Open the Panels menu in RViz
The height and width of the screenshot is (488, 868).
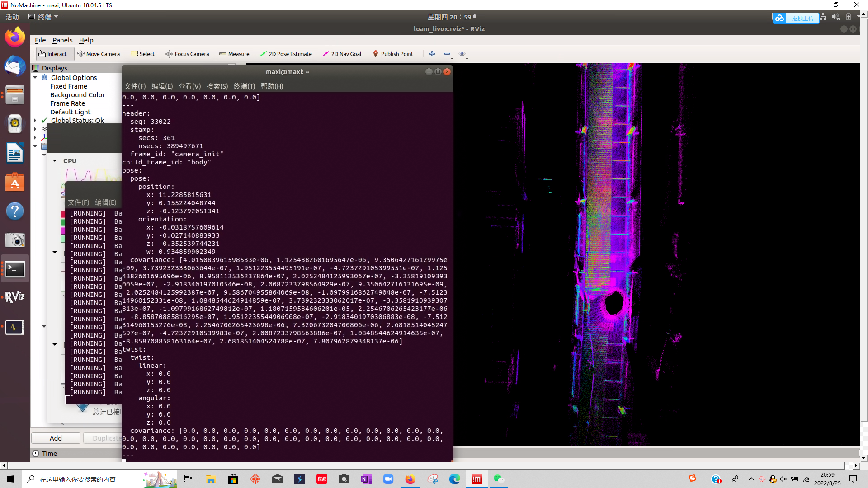(x=62, y=40)
